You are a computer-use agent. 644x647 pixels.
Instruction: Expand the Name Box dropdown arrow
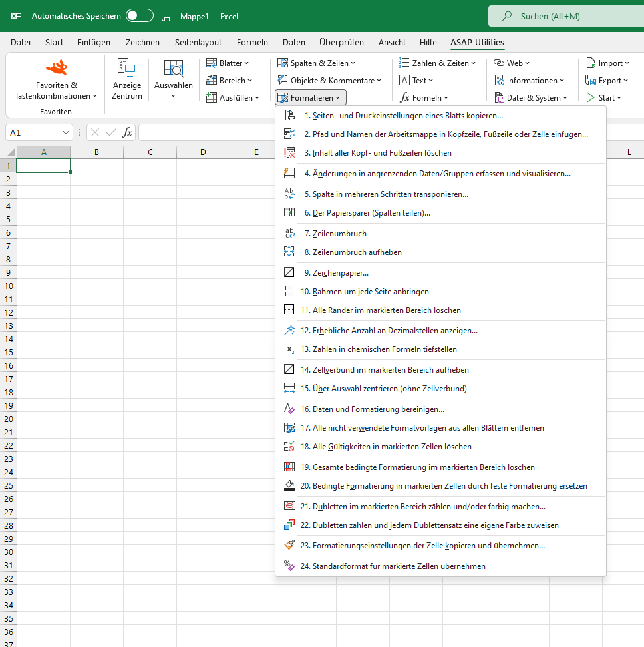(66, 132)
